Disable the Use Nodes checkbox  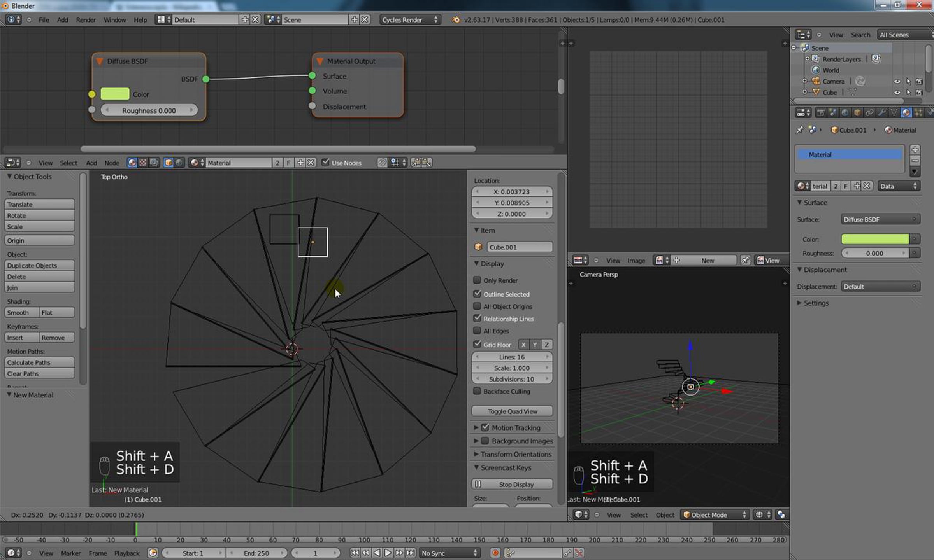point(325,162)
